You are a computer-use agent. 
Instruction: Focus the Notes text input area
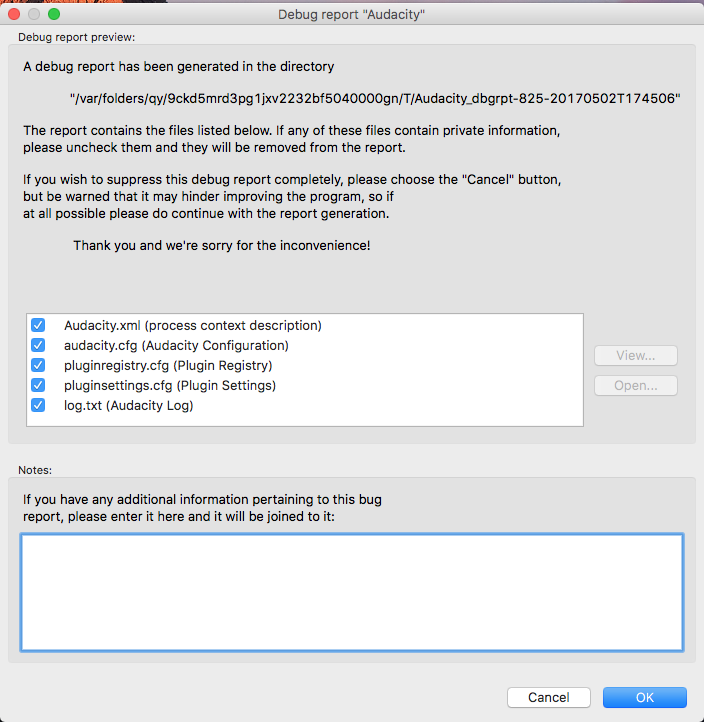coord(352,592)
